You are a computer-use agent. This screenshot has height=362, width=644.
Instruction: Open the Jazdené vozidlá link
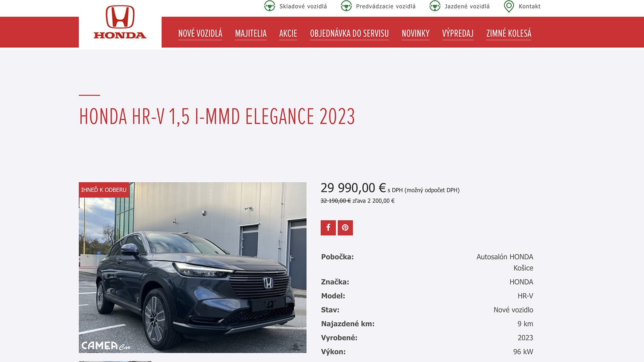(x=467, y=6)
